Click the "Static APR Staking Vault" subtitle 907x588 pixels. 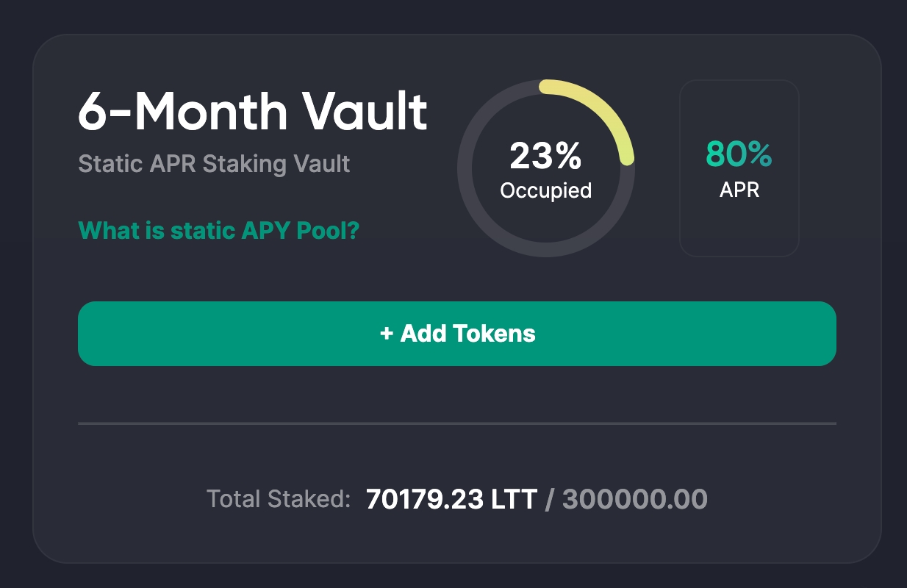(214, 163)
